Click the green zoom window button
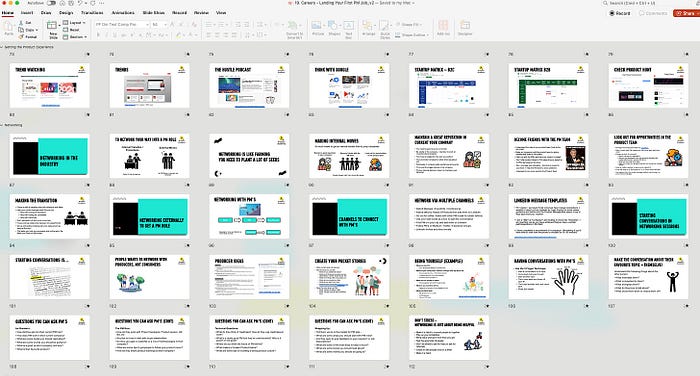 [x=17, y=3]
